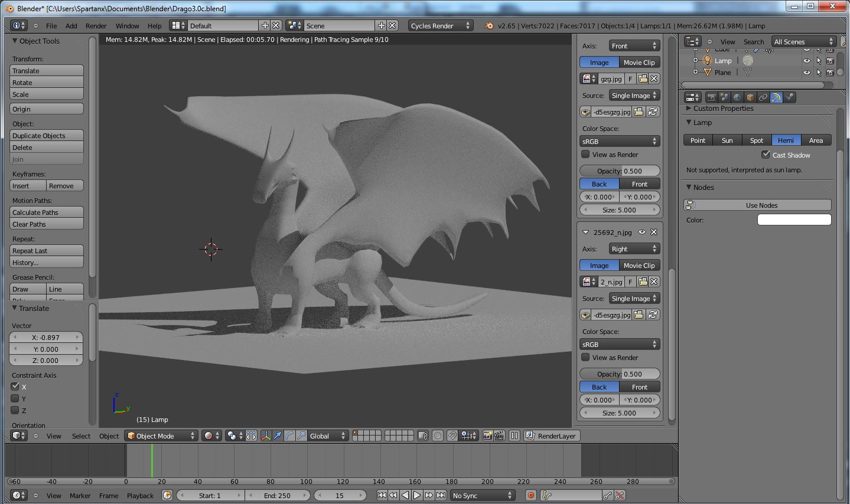The width and height of the screenshot is (850, 504).
Task: Open the Particles properties tab icon
Action: [789, 97]
